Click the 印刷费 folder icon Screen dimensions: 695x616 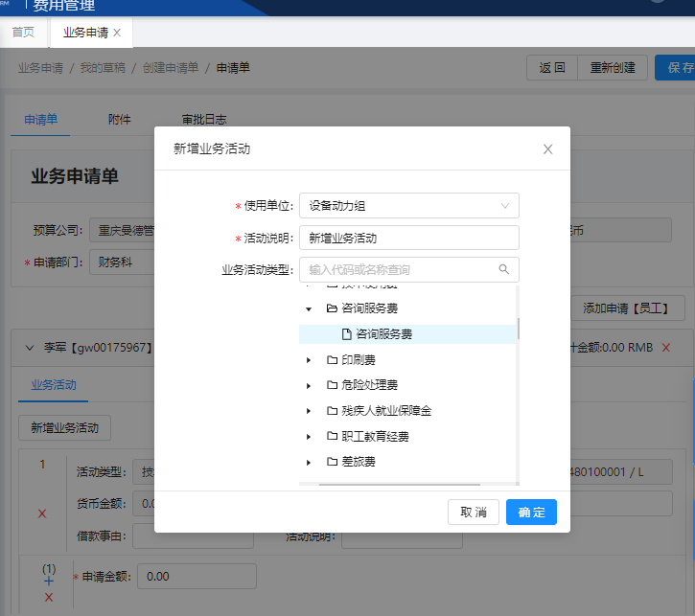[x=332, y=359]
